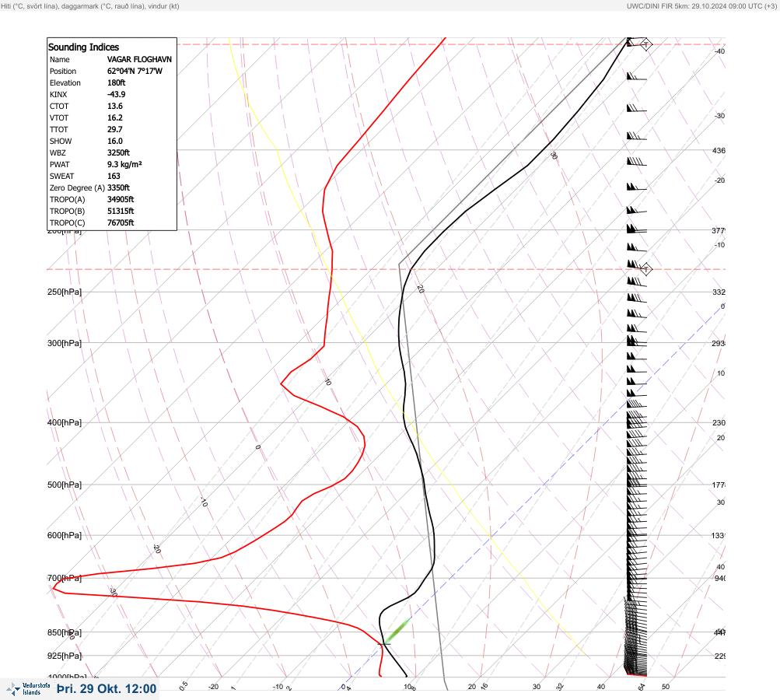Click the SWEAT row label
The width and height of the screenshot is (780, 700).
(x=61, y=176)
